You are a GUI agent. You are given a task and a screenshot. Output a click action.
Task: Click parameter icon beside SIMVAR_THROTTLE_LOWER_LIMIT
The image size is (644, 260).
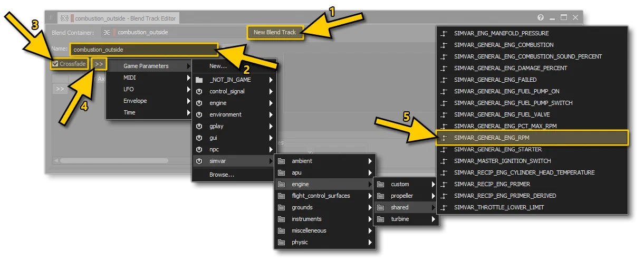(x=444, y=207)
